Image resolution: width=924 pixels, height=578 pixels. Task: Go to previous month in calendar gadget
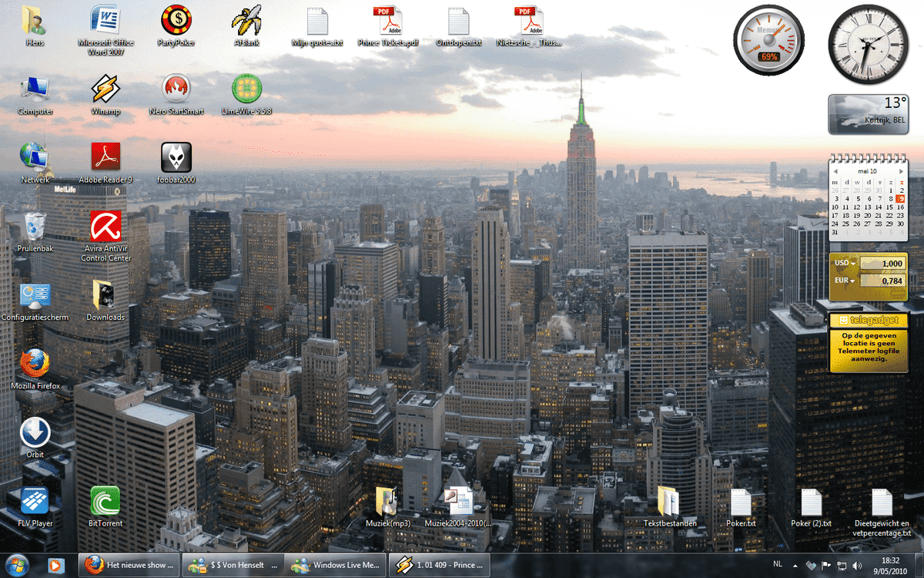(836, 170)
